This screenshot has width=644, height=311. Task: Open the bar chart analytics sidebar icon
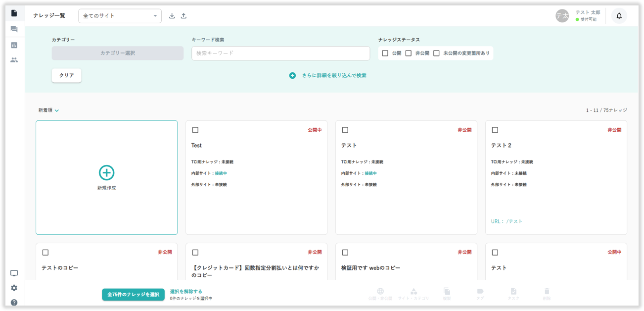14,45
